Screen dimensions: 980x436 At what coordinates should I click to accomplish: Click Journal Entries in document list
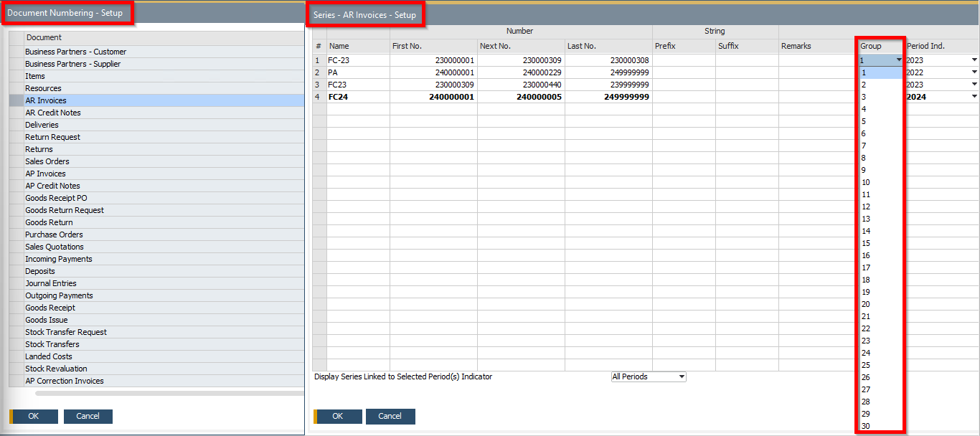[x=50, y=283]
